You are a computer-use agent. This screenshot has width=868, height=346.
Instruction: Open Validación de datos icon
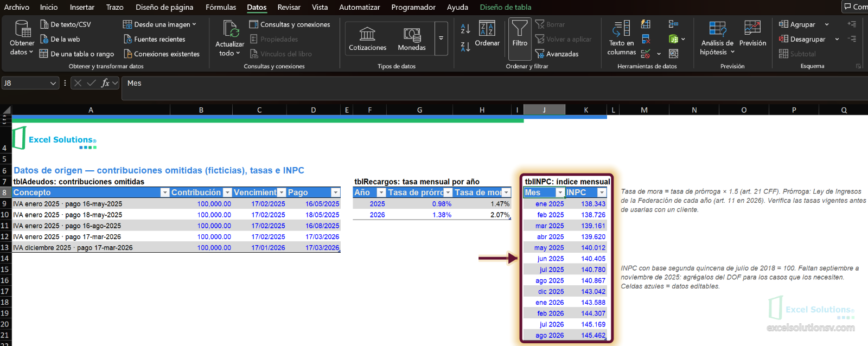[x=646, y=54]
